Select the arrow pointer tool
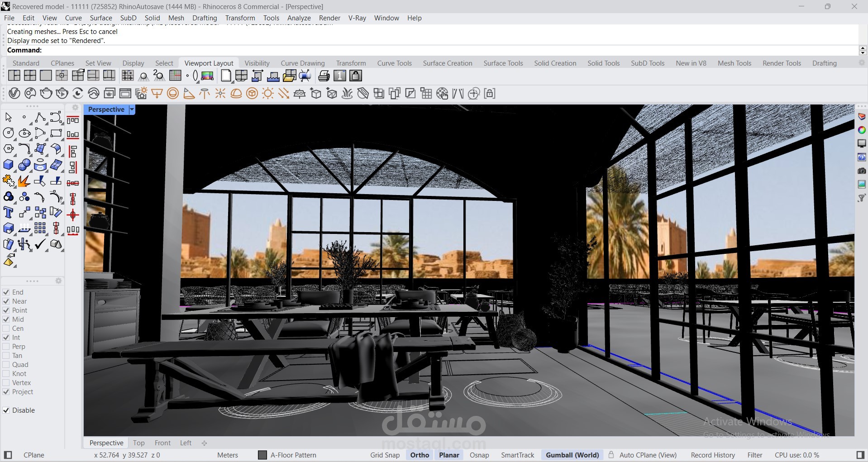This screenshot has width=868, height=462. [8, 118]
